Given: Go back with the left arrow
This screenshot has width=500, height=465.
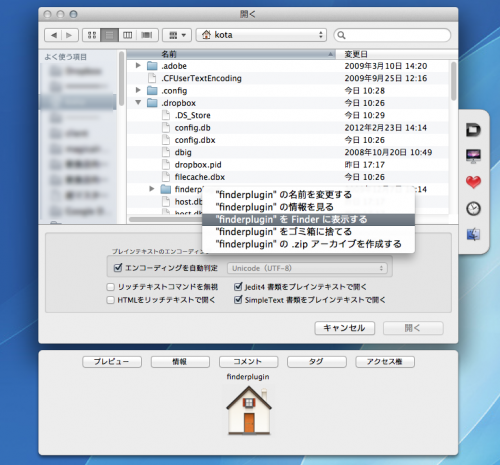Looking at the screenshot, I should [x=53, y=35].
